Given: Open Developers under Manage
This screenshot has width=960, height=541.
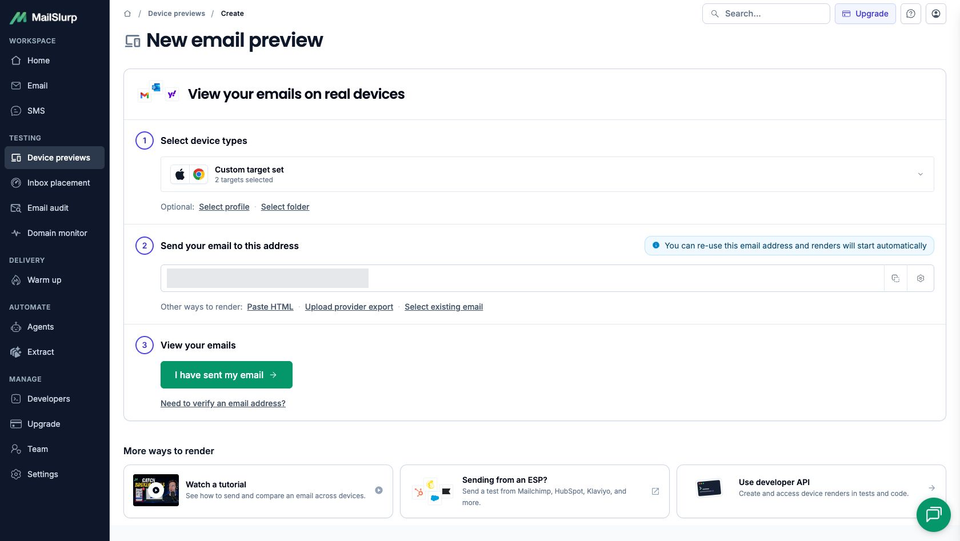Looking at the screenshot, I should click(x=54, y=399).
